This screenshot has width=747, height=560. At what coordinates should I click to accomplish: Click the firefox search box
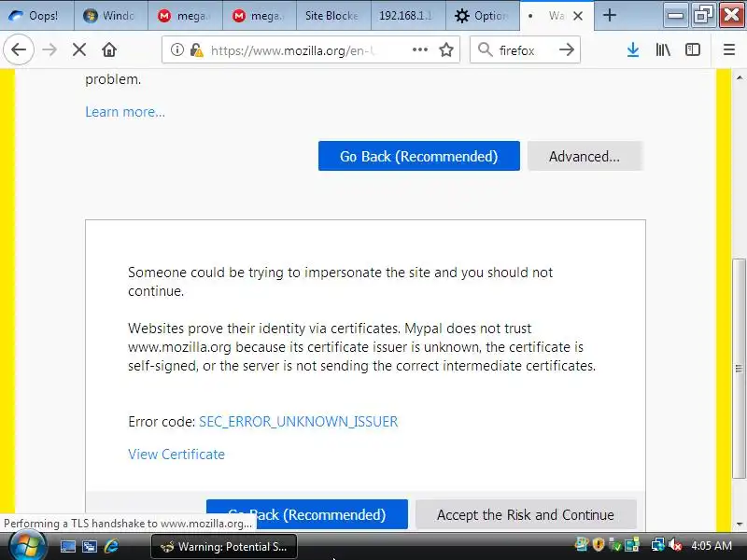(x=524, y=50)
